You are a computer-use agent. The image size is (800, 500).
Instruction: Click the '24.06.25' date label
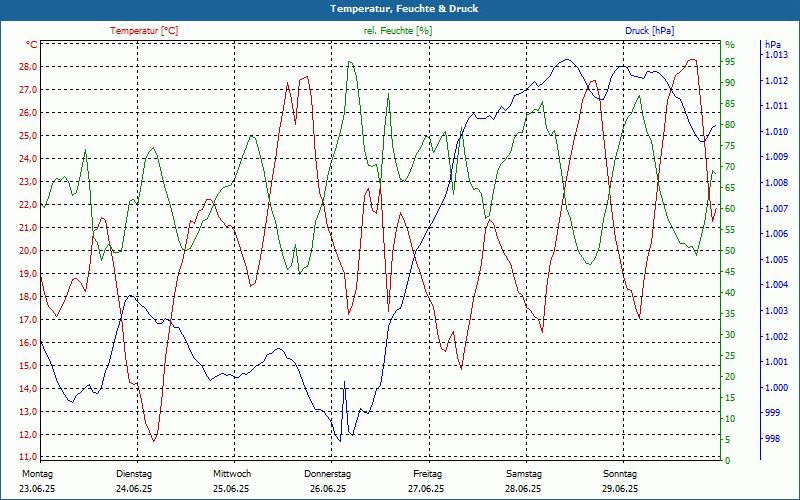[x=134, y=489]
